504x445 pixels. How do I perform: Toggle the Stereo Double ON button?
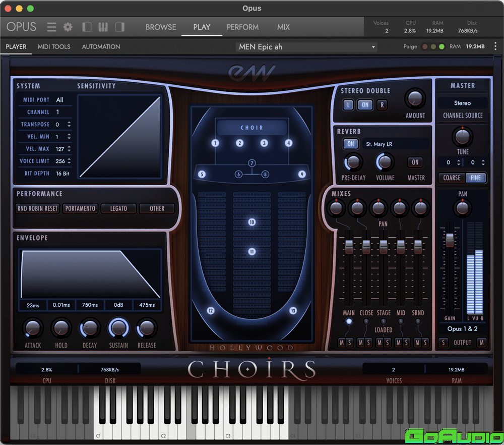(364, 105)
